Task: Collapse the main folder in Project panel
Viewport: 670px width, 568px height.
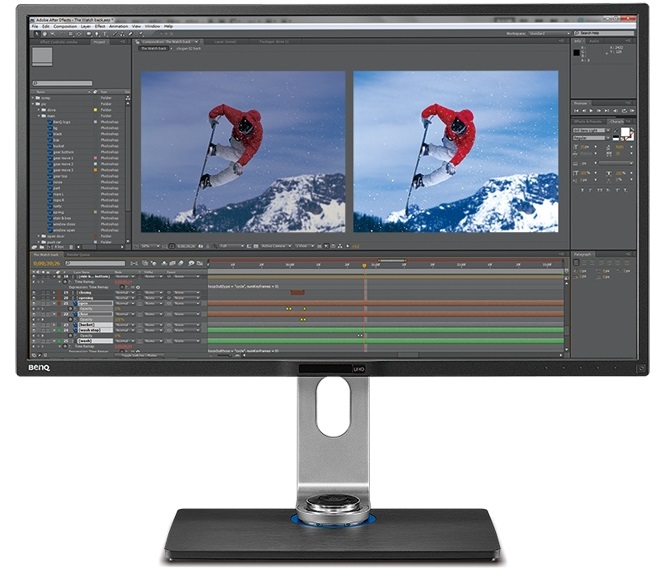Action: pyautogui.click(x=39, y=116)
